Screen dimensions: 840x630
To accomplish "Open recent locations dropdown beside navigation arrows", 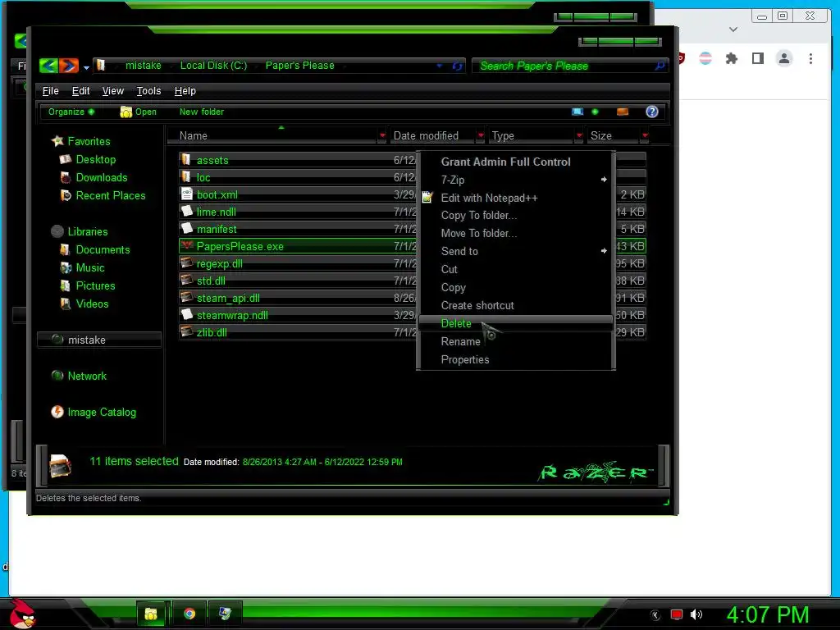I will (x=86, y=67).
